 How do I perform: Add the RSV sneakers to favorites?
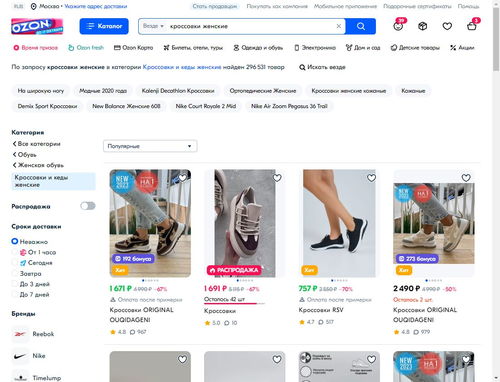point(371,178)
